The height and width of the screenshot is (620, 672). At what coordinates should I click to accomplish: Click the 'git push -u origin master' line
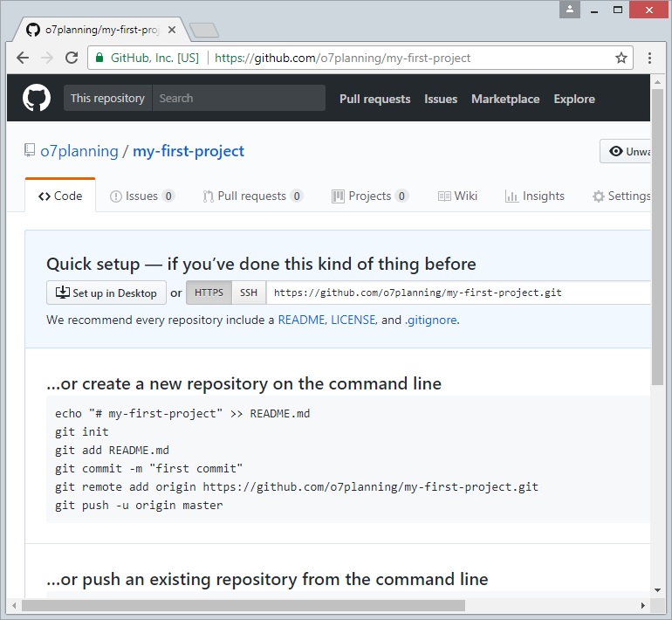(x=139, y=505)
